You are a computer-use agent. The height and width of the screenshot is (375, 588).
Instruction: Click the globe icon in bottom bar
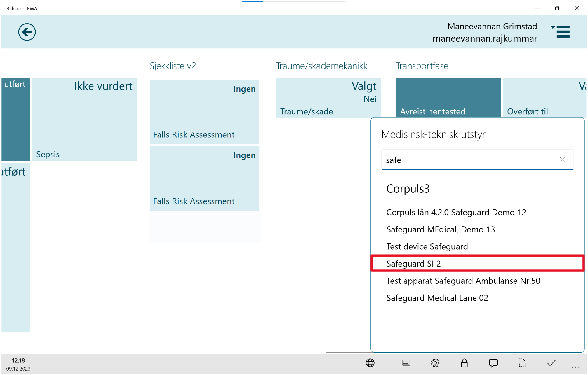tap(370, 363)
